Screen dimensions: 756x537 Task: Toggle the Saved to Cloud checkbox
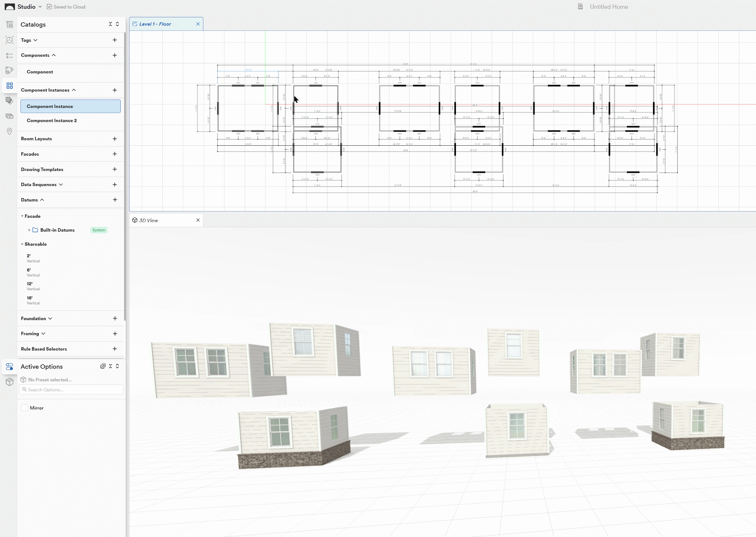click(x=49, y=7)
